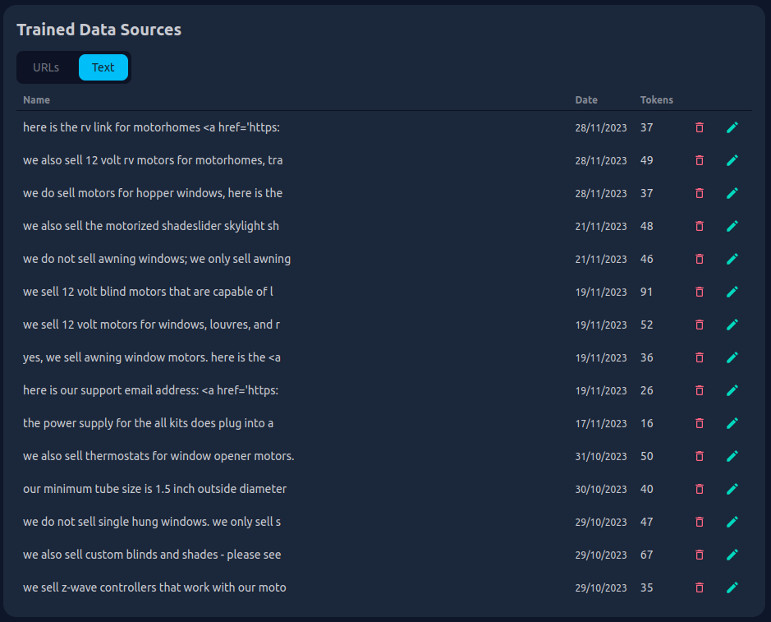Sort by the Tokens column header
The width and height of the screenshot is (771, 622).
click(656, 100)
